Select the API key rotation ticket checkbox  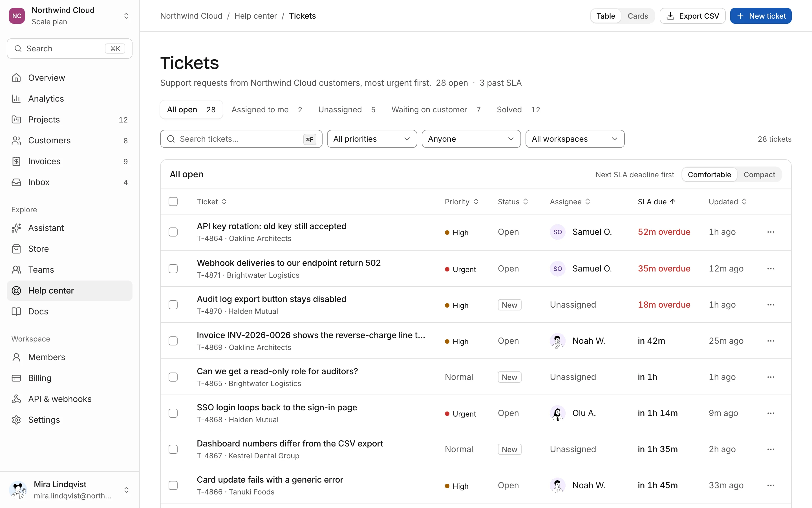173,232
